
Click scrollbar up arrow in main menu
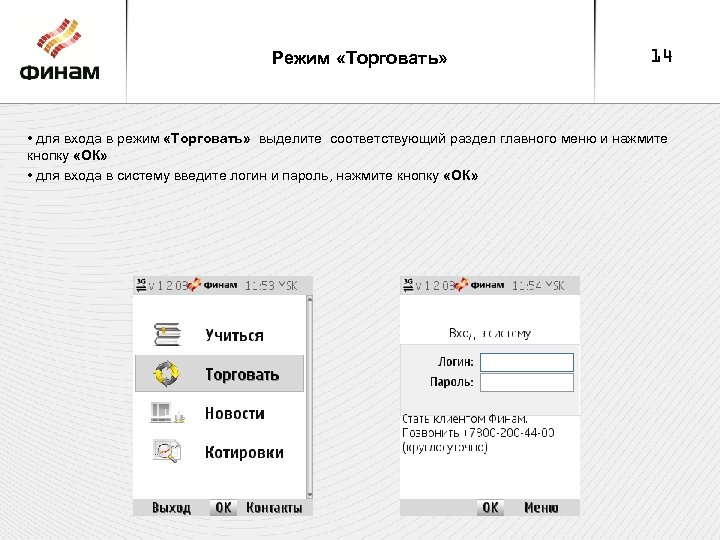[x=309, y=299]
